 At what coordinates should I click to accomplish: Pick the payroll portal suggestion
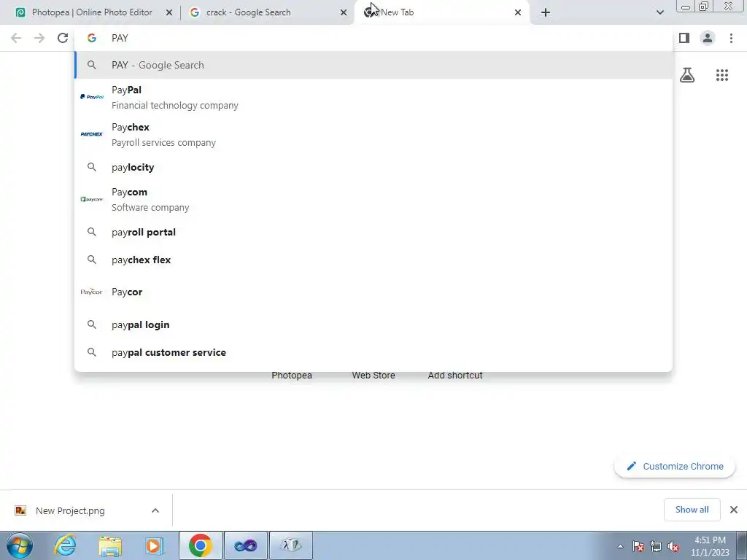373,232
